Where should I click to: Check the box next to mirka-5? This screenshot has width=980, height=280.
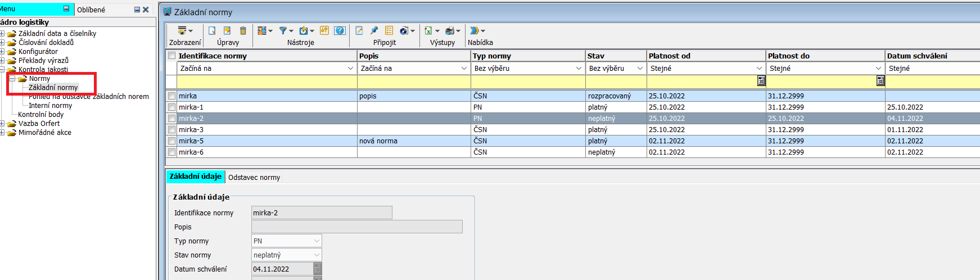click(172, 141)
